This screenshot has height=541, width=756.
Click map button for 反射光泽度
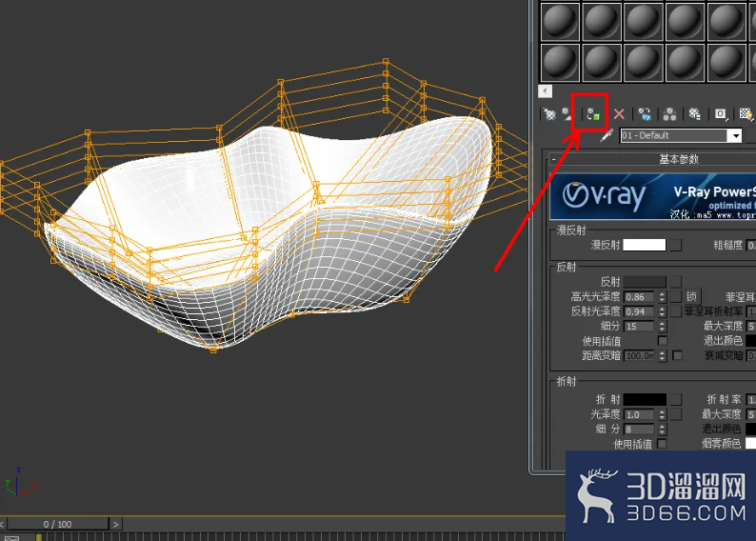click(x=676, y=311)
